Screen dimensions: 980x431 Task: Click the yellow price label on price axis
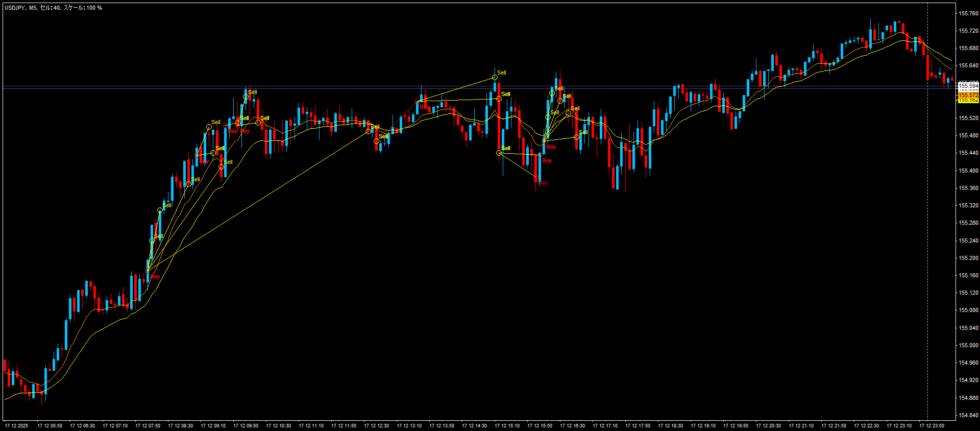pos(968,101)
